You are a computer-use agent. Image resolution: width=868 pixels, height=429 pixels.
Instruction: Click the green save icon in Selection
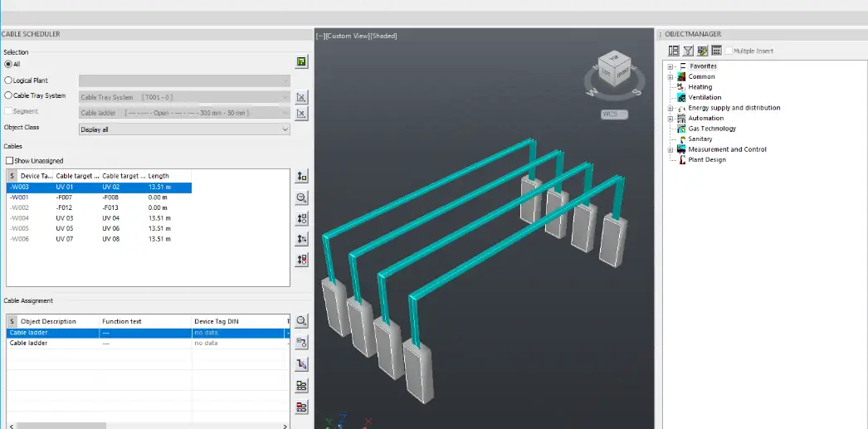[x=302, y=62]
